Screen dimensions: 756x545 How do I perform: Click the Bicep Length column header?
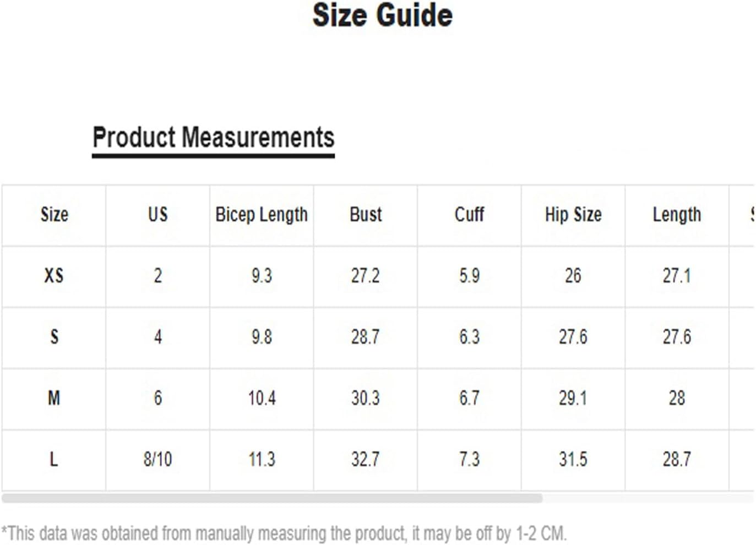[x=262, y=215]
